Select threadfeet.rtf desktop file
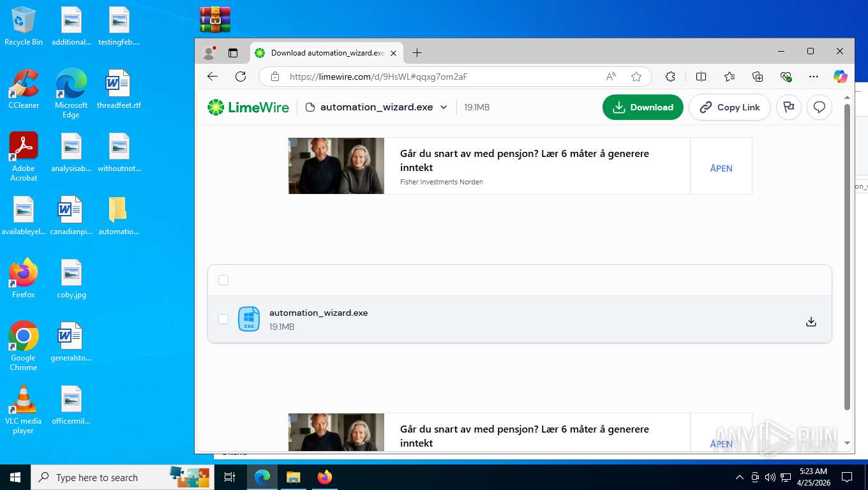 [119, 89]
